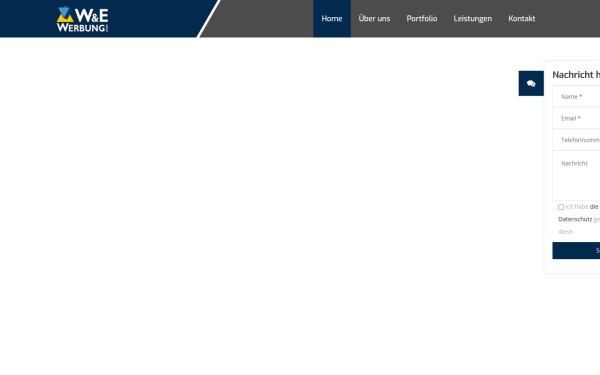The image size is (600, 375).
Task: Tick the Datenschutz consent checkbox
Action: tap(561, 207)
